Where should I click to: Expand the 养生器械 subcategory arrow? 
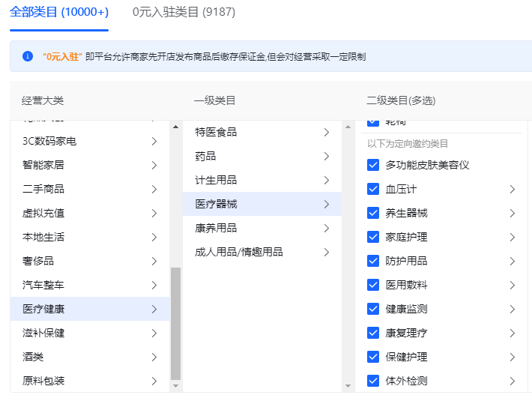click(513, 213)
